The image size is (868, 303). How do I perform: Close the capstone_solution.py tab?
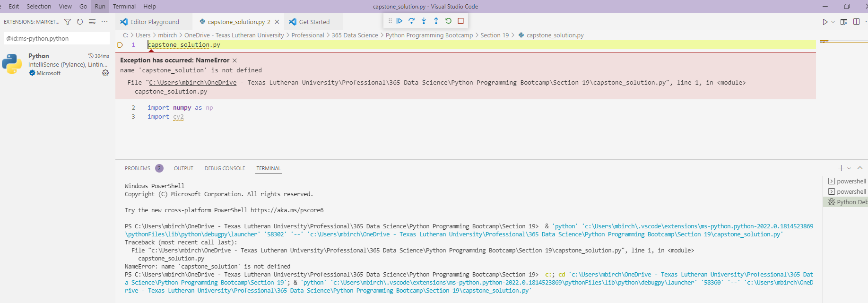(x=277, y=22)
